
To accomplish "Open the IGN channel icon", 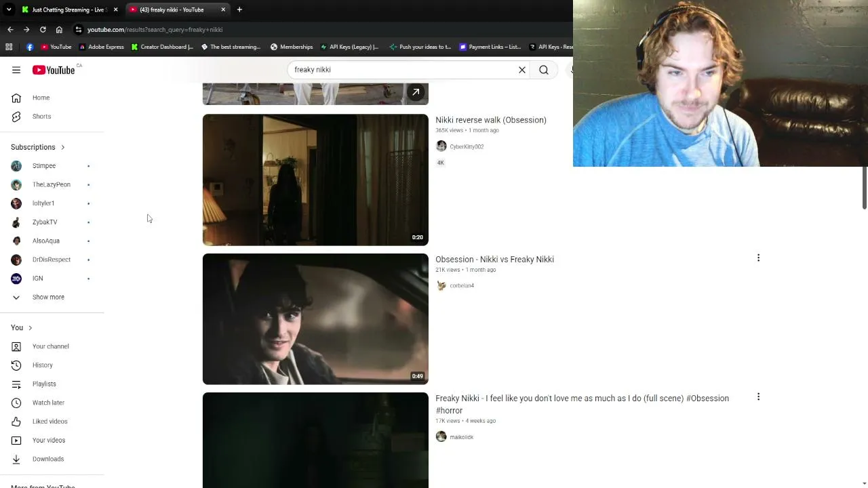I will pos(16,279).
